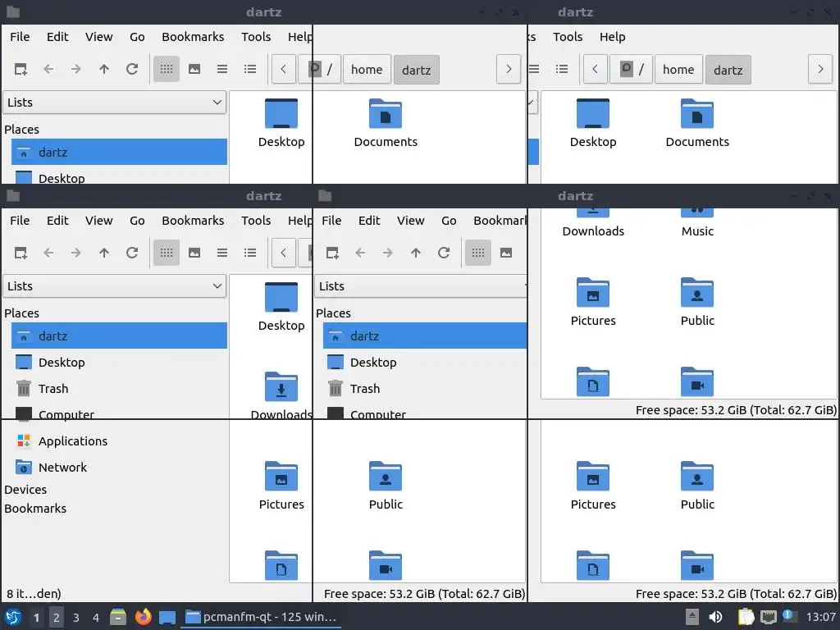Toggle Icon View in middle-left window toolbar
The width and height of the screenshot is (840, 630).
pyautogui.click(x=166, y=253)
